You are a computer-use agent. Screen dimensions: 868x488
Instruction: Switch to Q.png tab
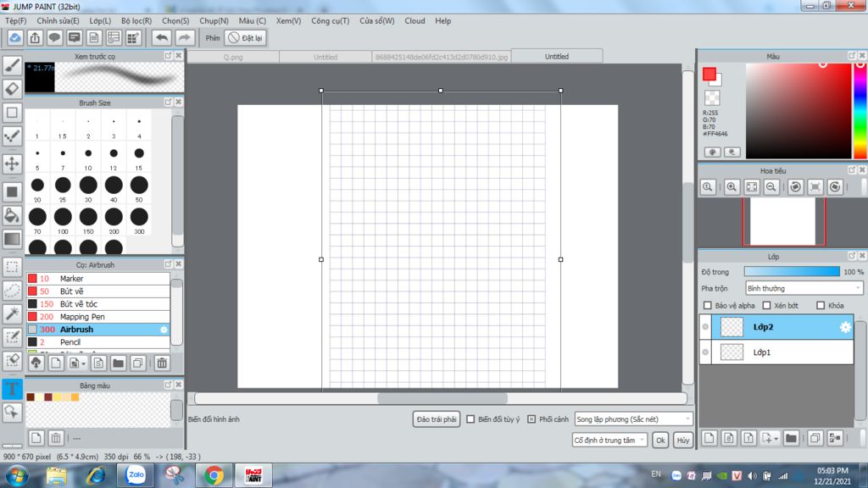point(233,57)
